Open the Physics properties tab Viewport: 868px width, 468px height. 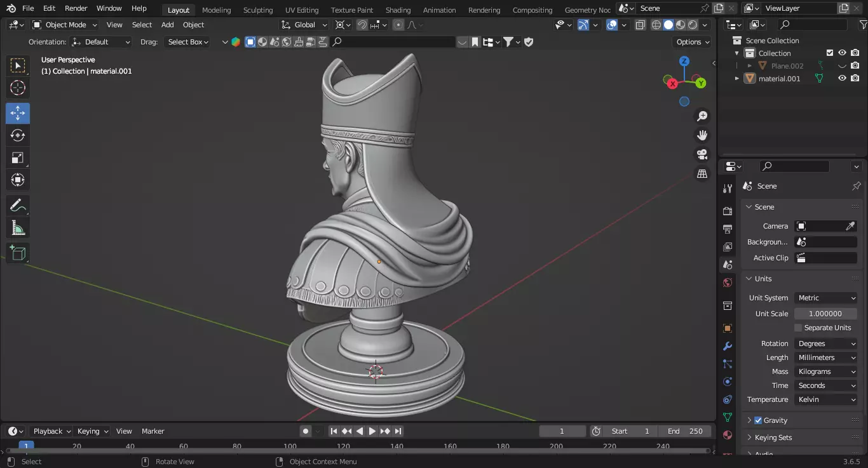pos(728,382)
